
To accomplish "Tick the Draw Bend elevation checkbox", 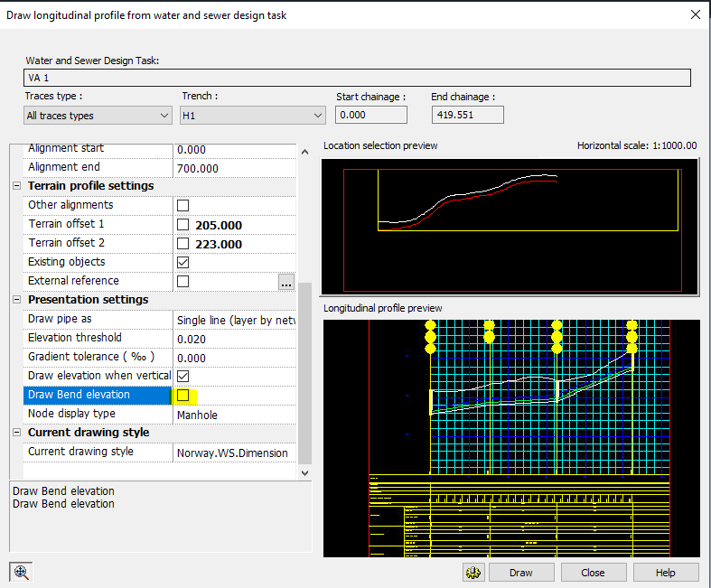I will (x=183, y=396).
